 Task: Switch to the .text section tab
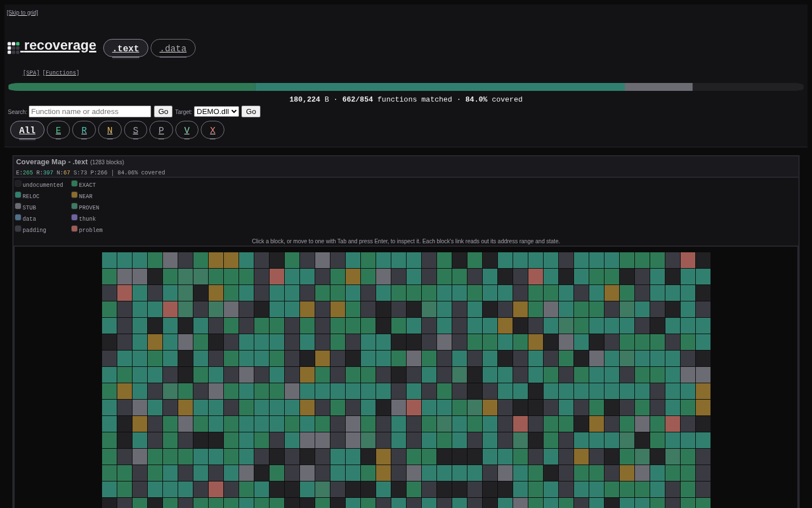pos(126,48)
